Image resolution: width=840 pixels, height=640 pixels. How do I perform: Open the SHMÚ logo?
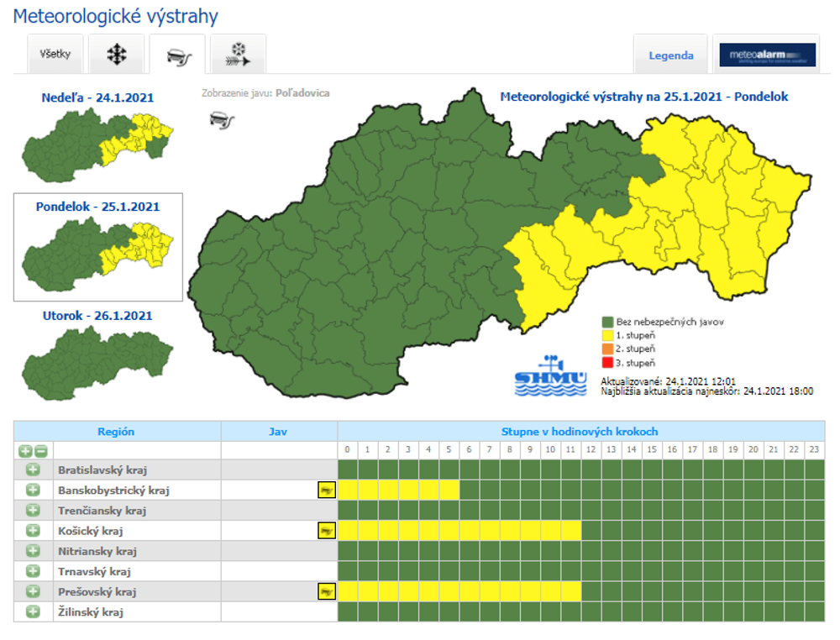coord(550,376)
